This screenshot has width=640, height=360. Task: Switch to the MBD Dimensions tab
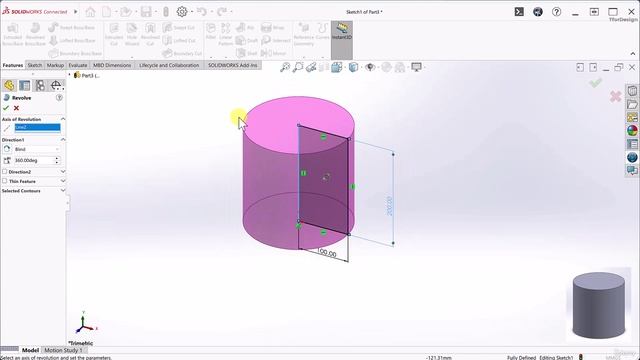pos(112,65)
